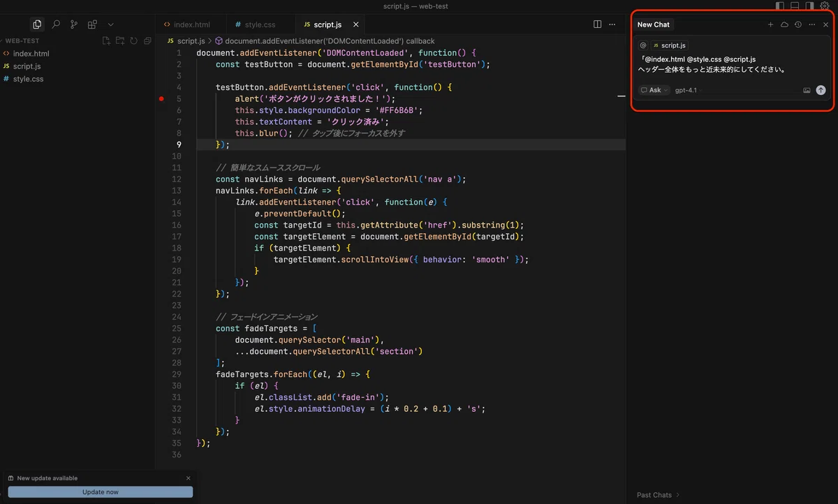Switch to the index.html tab
The image size is (838, 504).
tap(186, 24)
